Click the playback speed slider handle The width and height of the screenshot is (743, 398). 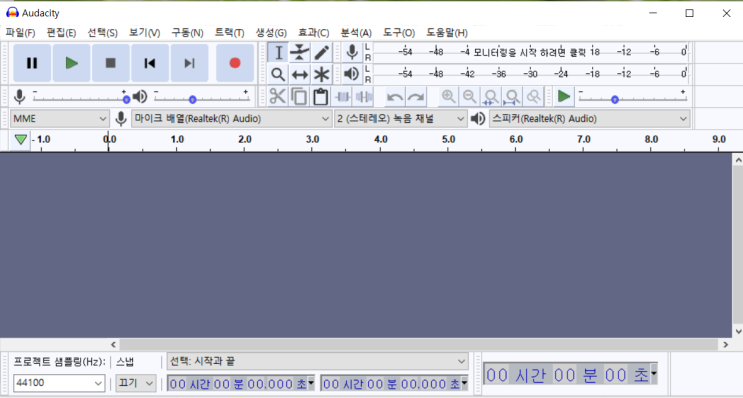[x=615, y=100]
